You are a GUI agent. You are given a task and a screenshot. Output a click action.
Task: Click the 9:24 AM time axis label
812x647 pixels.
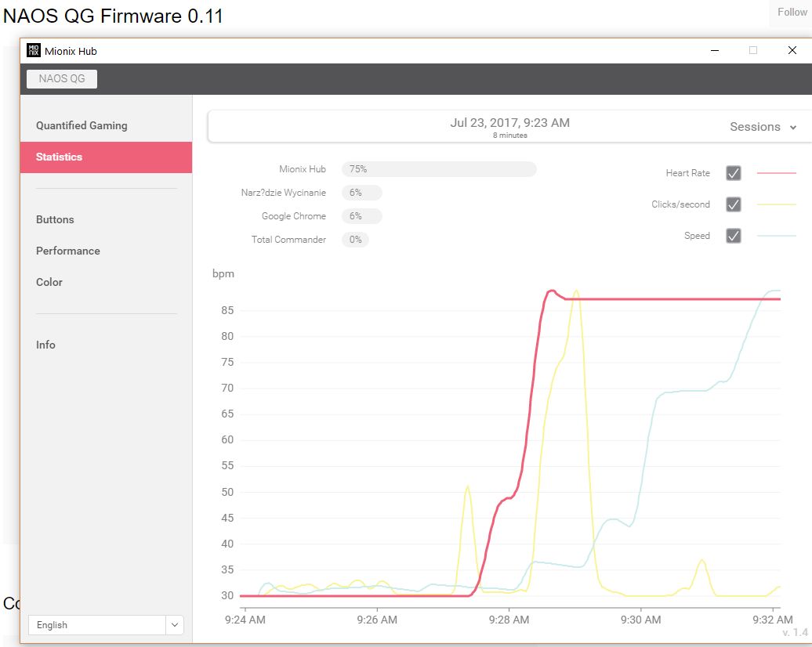tap(245, 620)
